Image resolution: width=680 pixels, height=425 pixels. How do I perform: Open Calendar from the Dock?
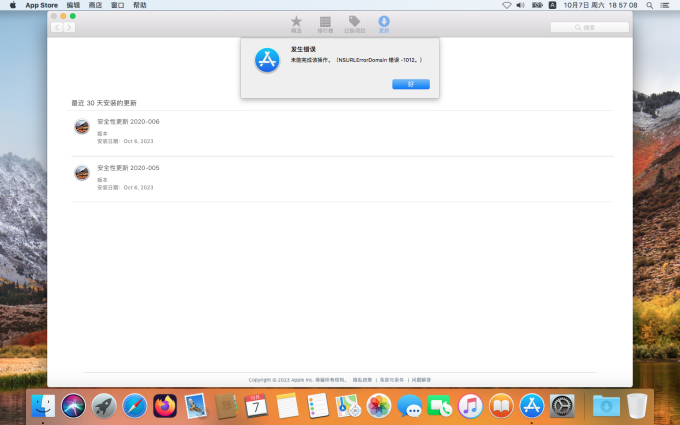click(x=256, y=406)
